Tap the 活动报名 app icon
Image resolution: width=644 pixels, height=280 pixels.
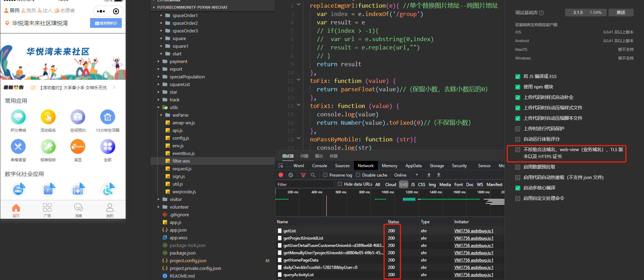click(48, 117)
